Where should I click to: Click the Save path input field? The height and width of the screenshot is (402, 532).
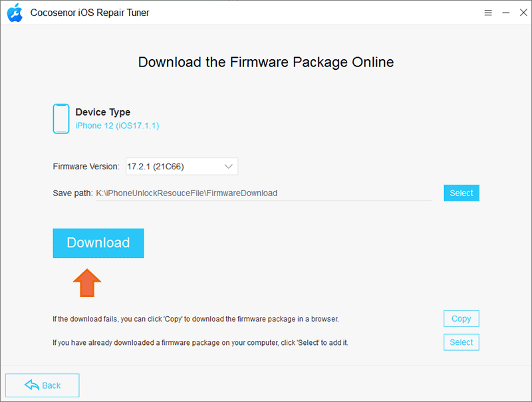(263, 193)
